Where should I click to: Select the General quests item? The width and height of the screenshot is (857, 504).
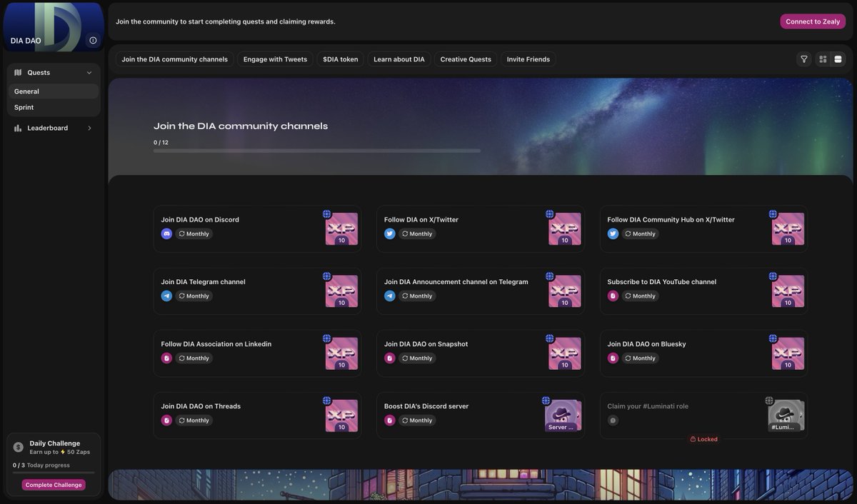tap(54, 91)
